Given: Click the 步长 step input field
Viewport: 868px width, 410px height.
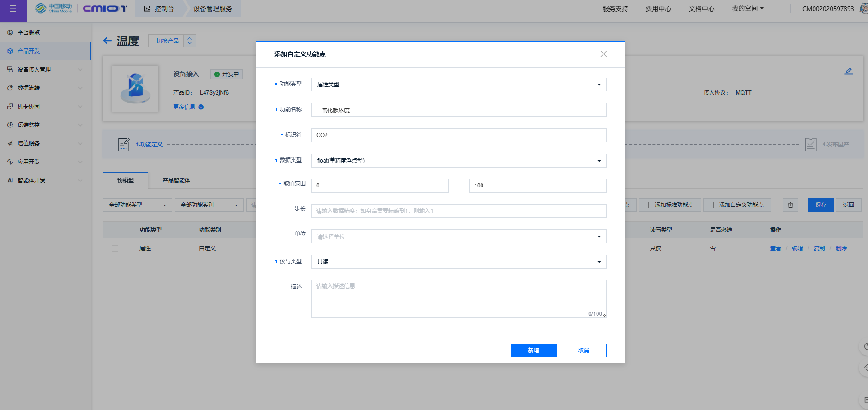Looking at the screenshot, I should [x=458, y=211].
